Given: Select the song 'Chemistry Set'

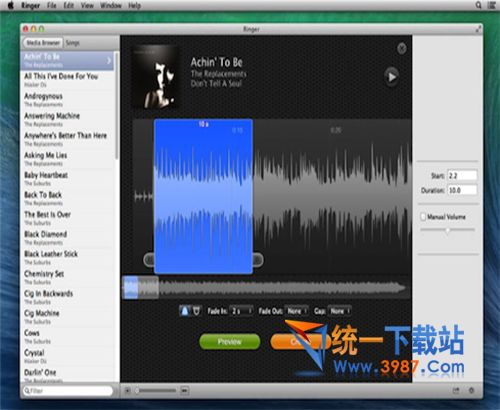Looking at the screenshot, I should tap(67, 277).
